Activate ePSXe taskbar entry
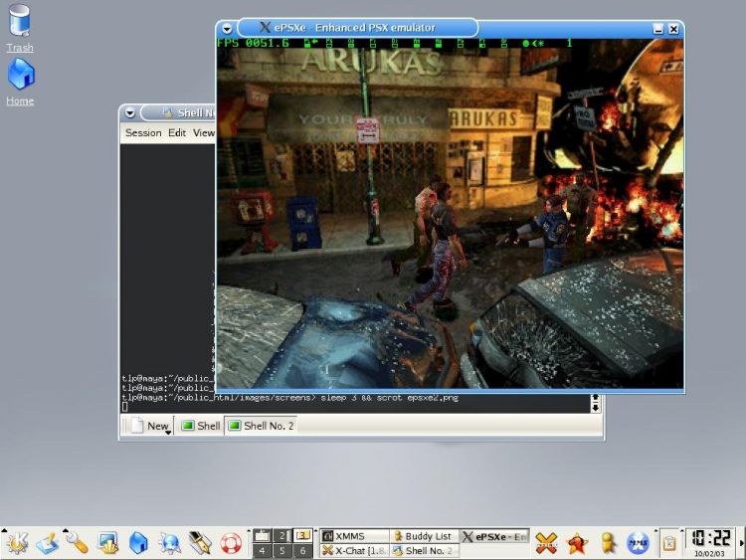 click(x=494, y=536)
